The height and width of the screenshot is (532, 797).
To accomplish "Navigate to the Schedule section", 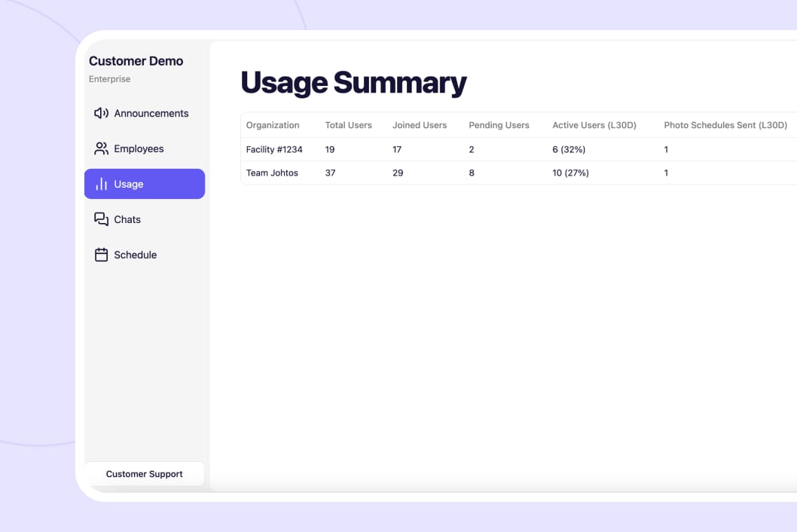I will point(145,255).
